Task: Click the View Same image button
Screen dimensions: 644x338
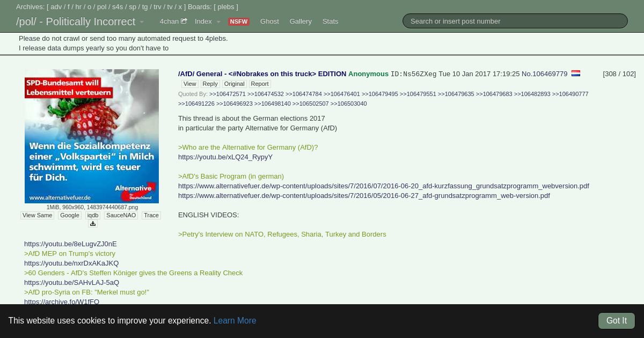Action: click(x=38, y=215)
